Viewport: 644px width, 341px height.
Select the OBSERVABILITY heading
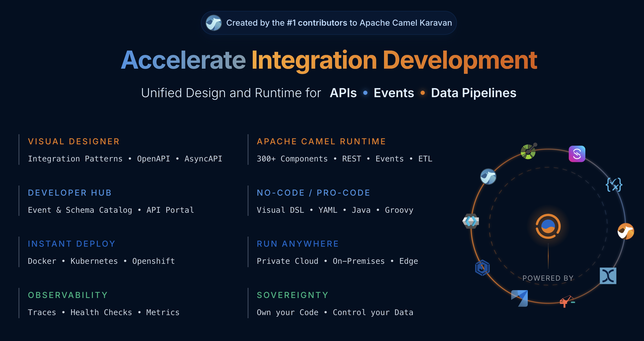(68, 295)
